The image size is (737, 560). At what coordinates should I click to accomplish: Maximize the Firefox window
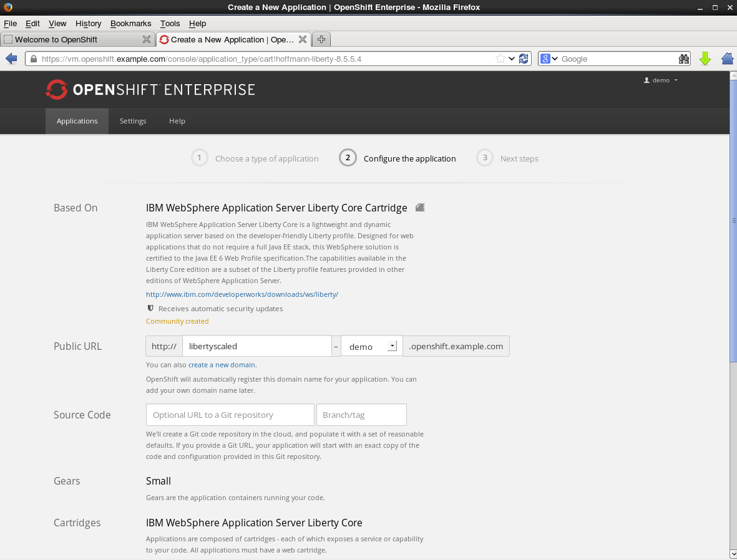pos(715,7)
